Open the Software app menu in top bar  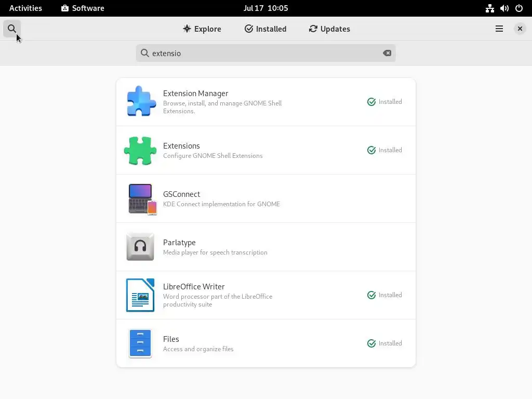(83, 8)
